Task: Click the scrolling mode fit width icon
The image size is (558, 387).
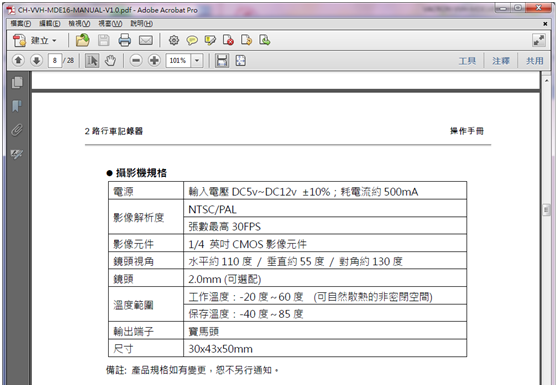Action: click(x=222, y=61)
